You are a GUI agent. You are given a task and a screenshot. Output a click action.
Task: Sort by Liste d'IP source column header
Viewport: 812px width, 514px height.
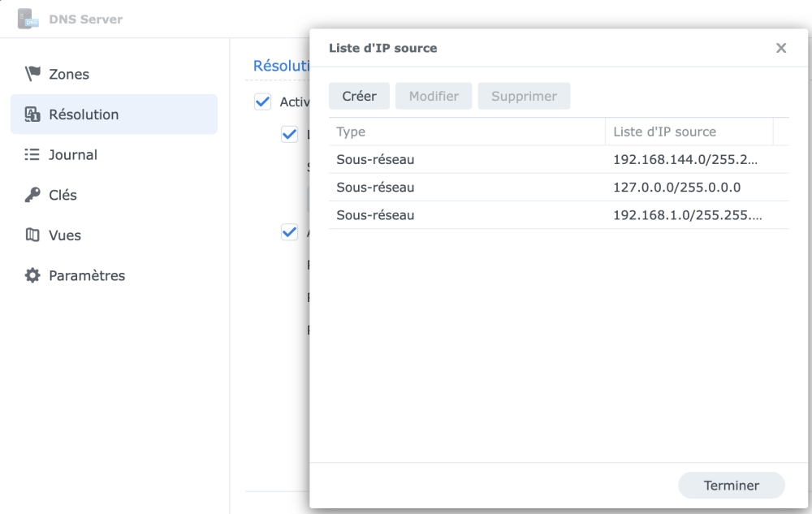pos(689,132)
